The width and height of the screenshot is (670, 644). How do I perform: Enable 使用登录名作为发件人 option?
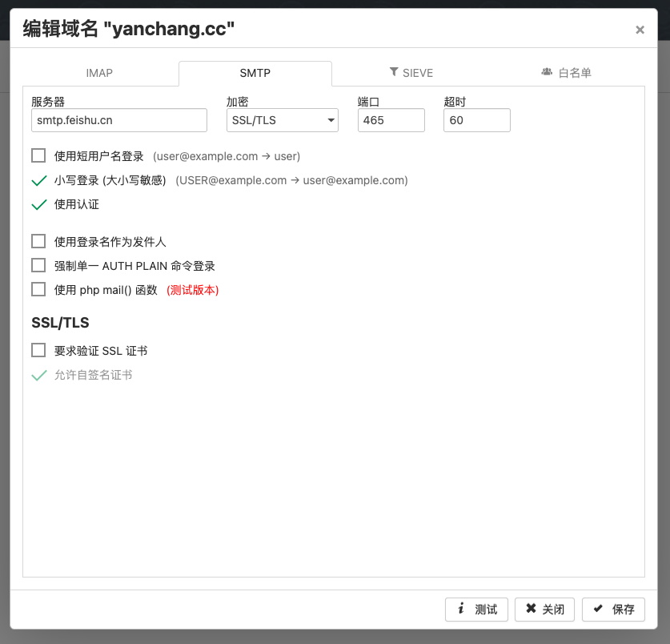click(38, 241)
